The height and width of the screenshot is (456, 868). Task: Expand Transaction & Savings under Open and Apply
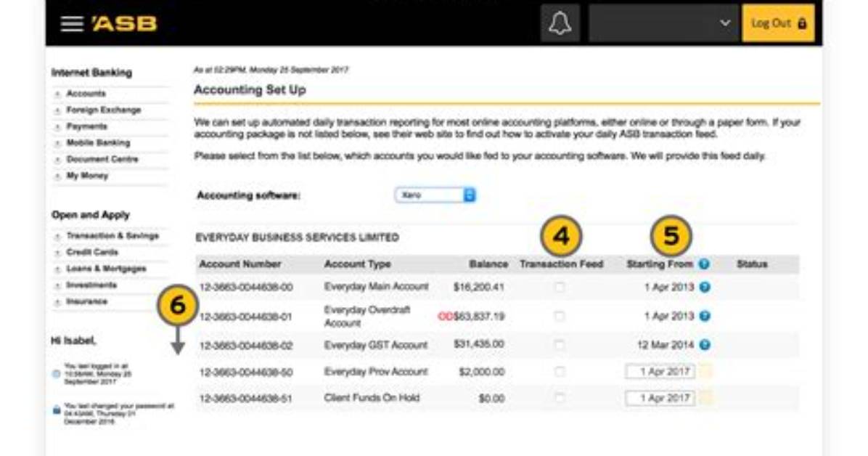[x=112, y=235]
